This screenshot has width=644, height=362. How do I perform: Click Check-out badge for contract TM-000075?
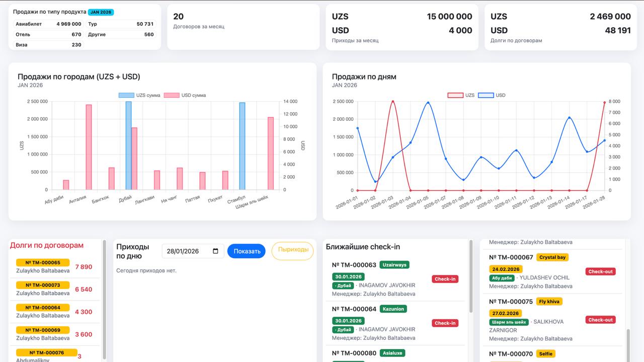[x=601, y=320]
